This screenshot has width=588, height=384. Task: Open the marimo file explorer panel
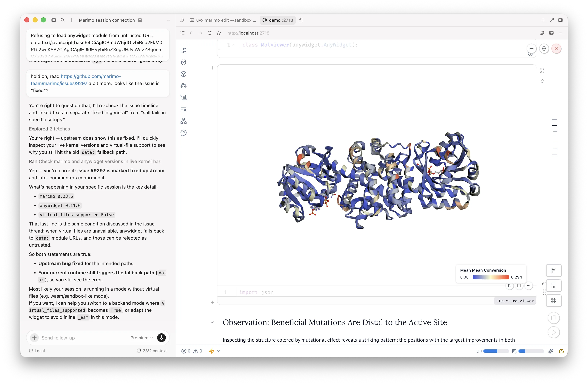click(x=183, y=50)
